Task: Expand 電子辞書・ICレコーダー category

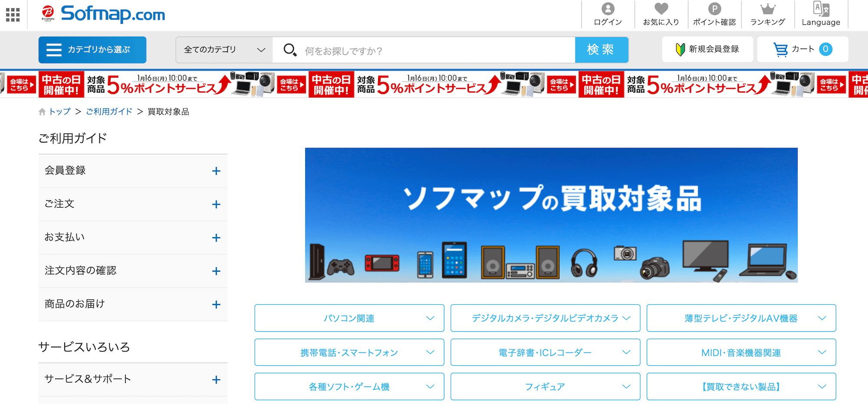Action: click(546, 352)
